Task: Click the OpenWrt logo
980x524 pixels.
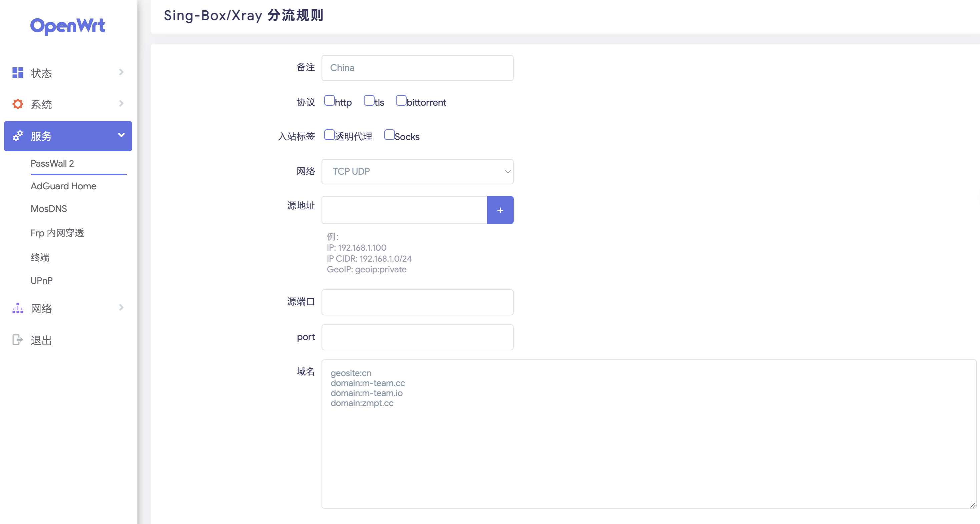Action: point(67,26)
